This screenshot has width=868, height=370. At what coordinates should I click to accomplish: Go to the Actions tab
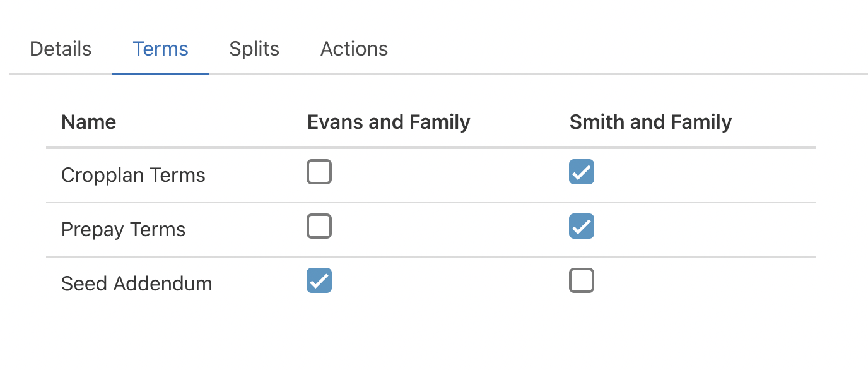click(354, 49)
